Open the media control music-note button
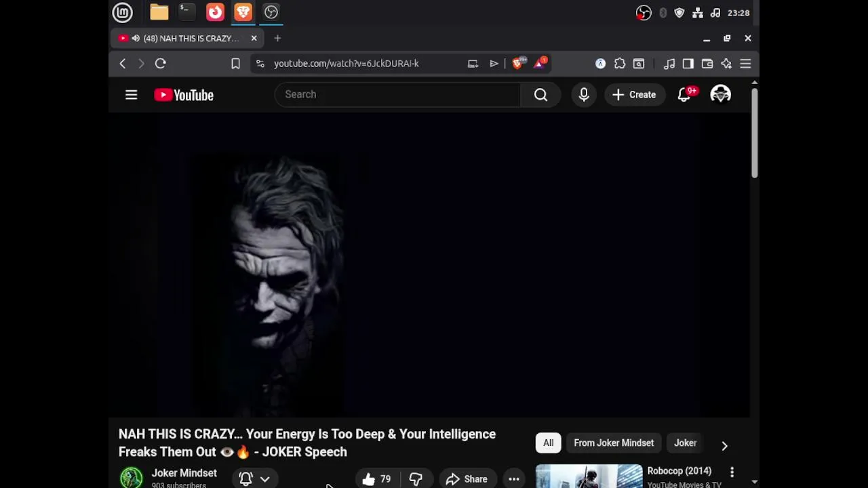Screen dimensions: 868x488 [669, 64]
